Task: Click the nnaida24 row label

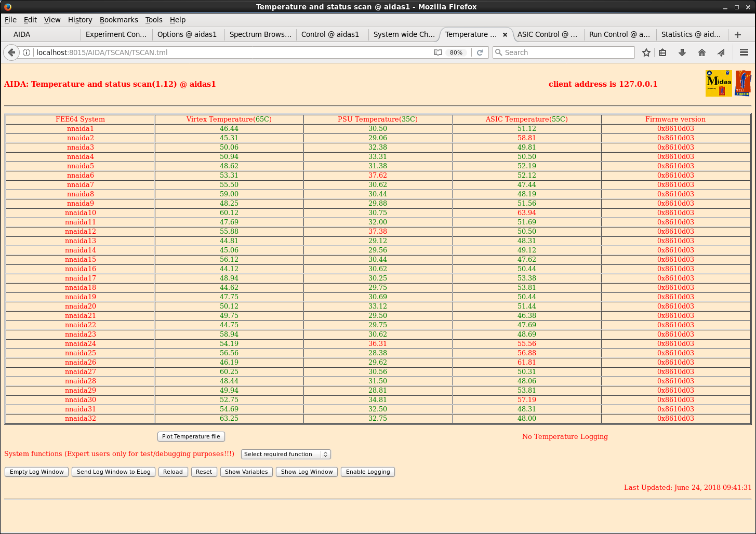Action: [81, 344]
